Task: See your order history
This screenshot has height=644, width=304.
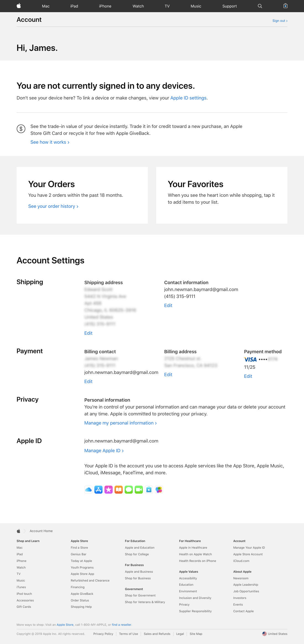Action: pos(53,206)
